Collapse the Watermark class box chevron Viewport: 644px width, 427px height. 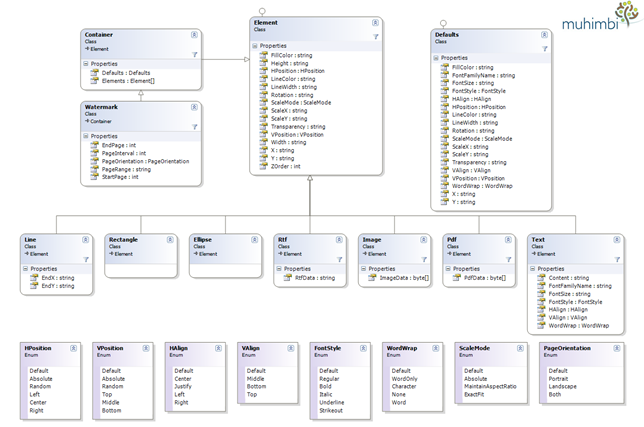point(194,107)
